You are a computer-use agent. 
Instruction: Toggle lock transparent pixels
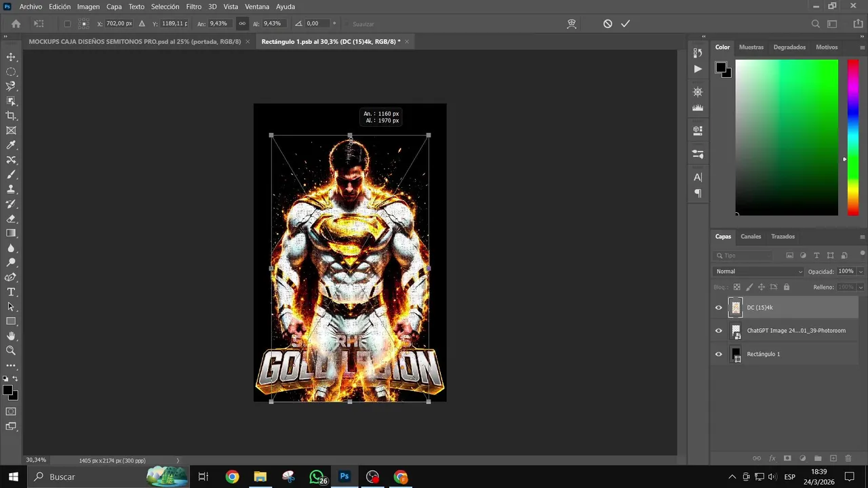737,287
